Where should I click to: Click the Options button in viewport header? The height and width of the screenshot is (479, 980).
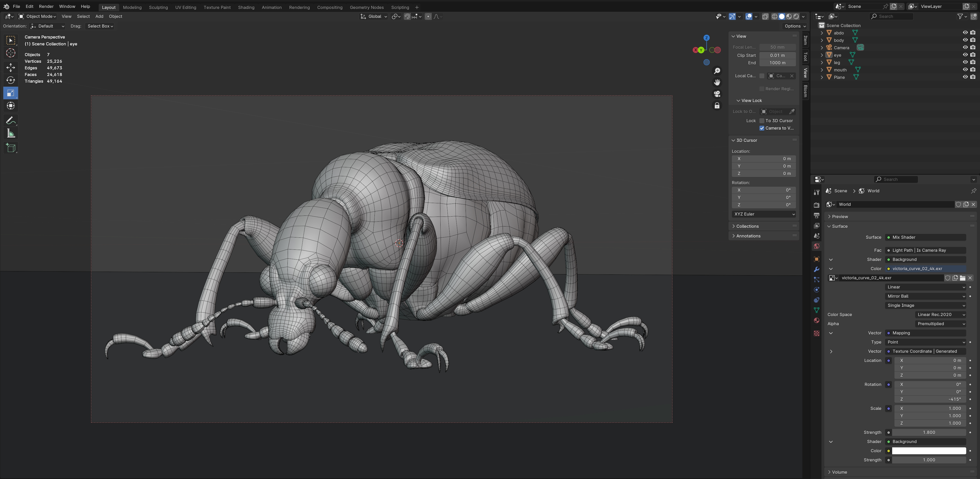point(795,26)
